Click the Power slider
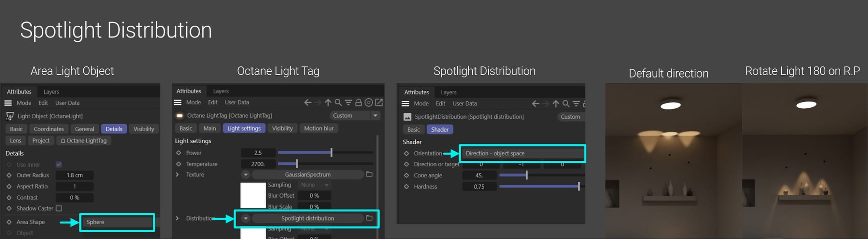The width and height of the screenshot is (868, 239). (x=325, y=153)
